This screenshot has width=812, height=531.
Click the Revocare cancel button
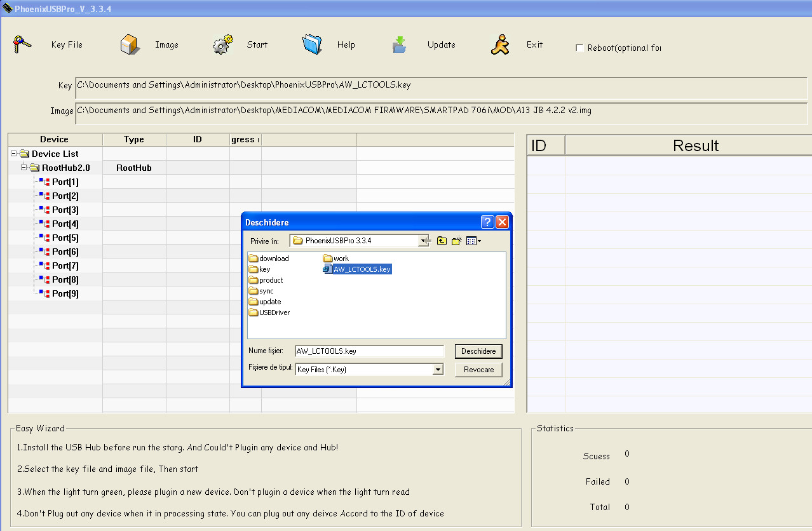click(x=478, y=370)
